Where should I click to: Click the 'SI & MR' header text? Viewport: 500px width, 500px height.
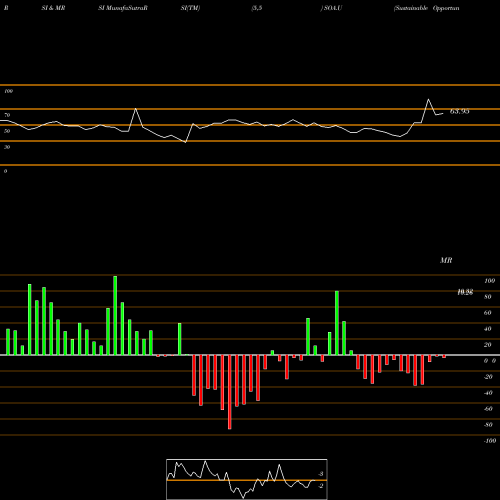click(x=53, y=8)
